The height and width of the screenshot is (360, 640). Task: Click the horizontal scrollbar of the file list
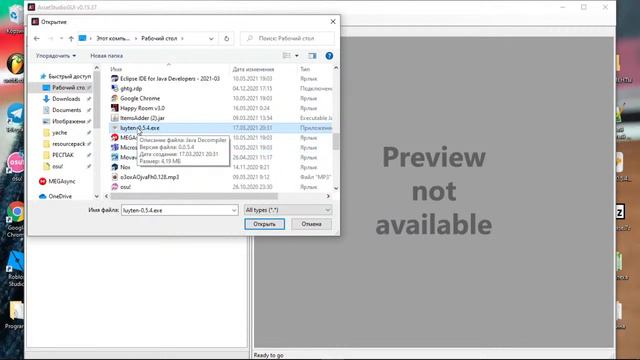tap(194, 196)
